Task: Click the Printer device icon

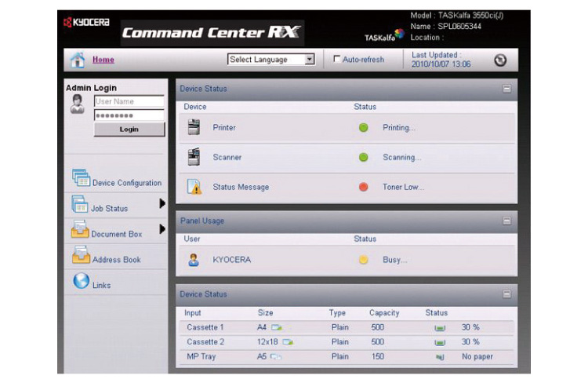Action: tap(194, 127)
